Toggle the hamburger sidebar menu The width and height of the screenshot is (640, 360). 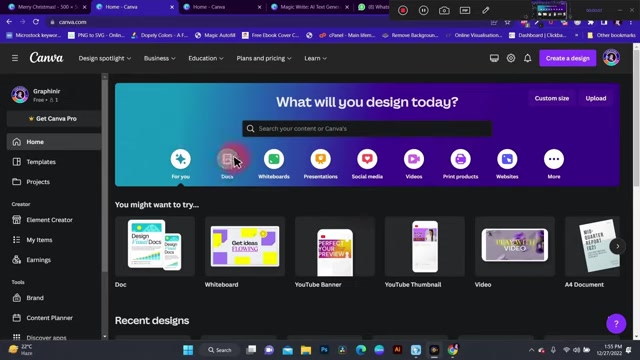(15, 58)
